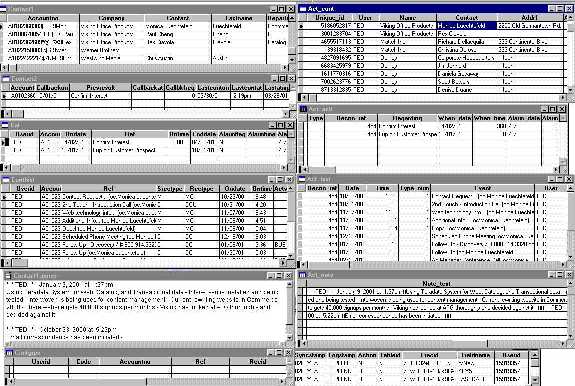Click the right arrow on Act_cont's horizontal scrollbar
The image size is (575, 386).
pos(563,98)
